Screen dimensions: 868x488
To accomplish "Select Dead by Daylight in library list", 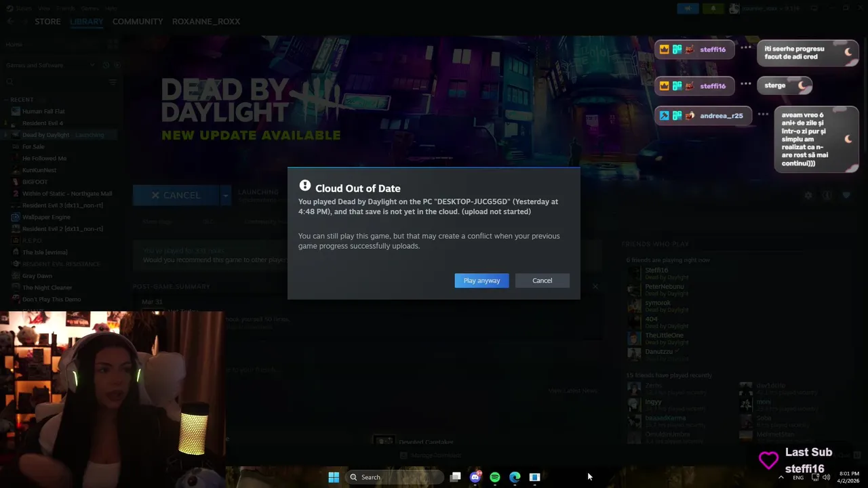I will 45,135.
